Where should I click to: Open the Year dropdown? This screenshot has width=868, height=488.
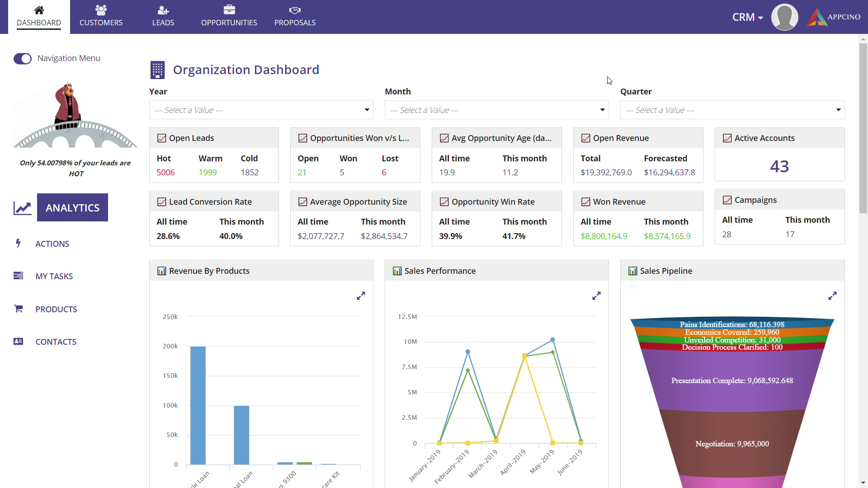[x=261, y=110]
